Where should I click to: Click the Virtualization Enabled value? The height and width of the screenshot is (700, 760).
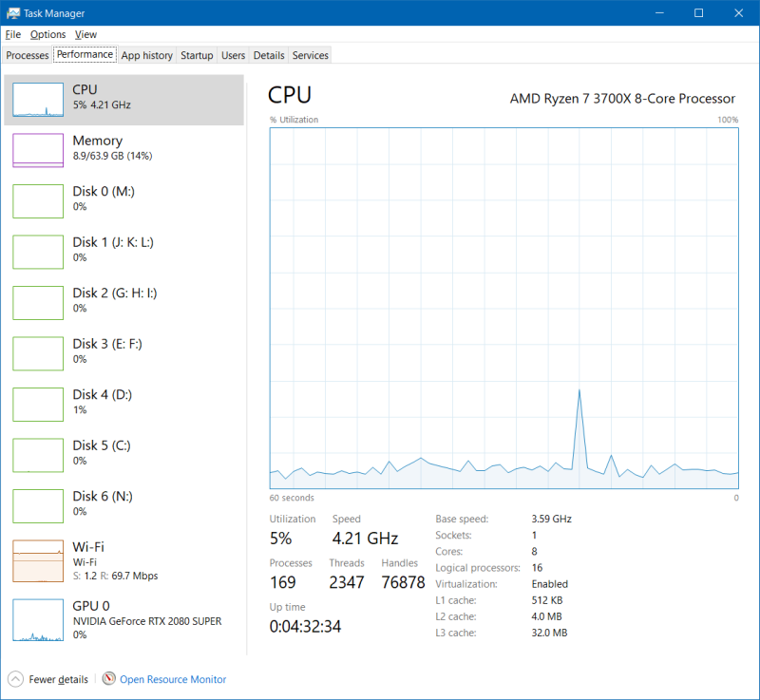550,584
